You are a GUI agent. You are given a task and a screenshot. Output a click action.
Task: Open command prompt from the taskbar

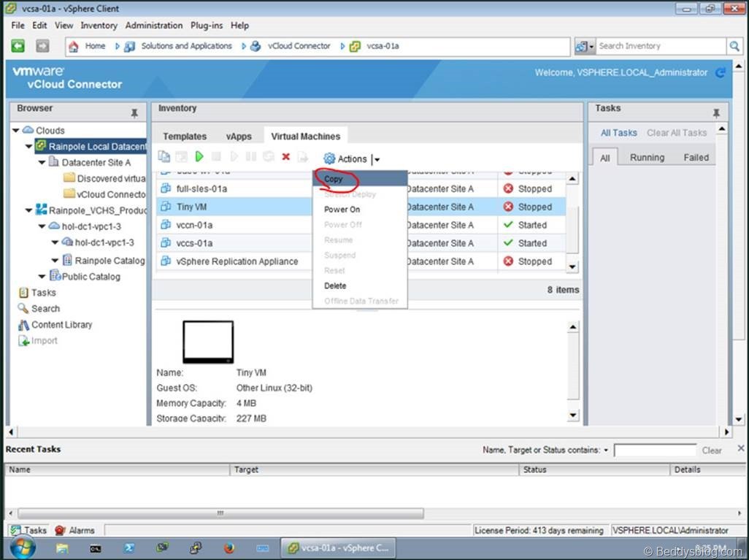click(x=96, y=548)
